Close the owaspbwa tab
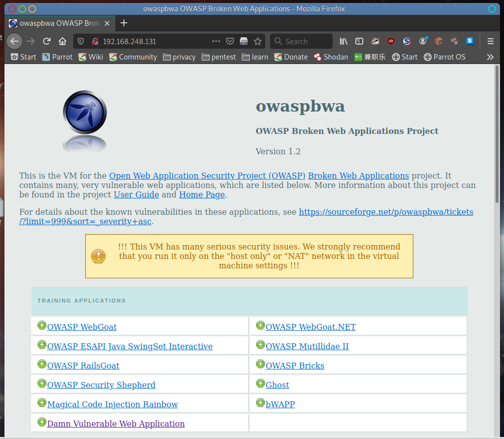Image resolution: width=504 pixels, height=439 pixels. 107,23
